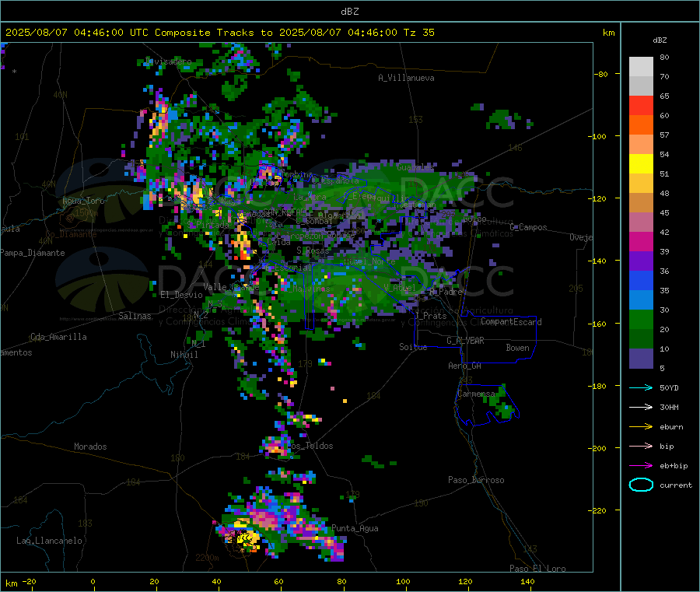Click the 'Salinas' place label
700x592 pixels.
tap(135, 316)
